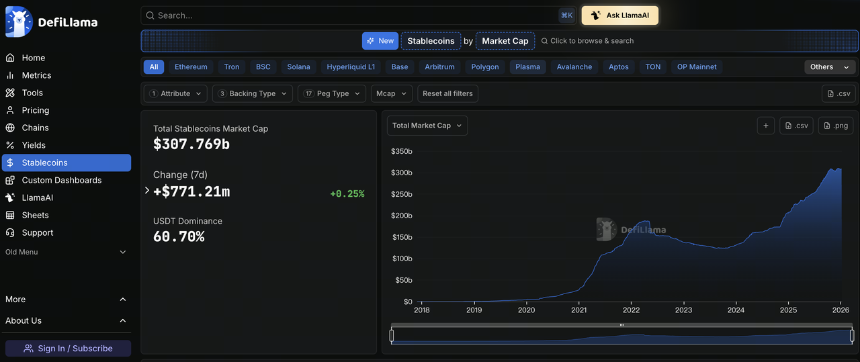
Task: Filter by OP Mainnet chain
Action: tap(697, 67)
